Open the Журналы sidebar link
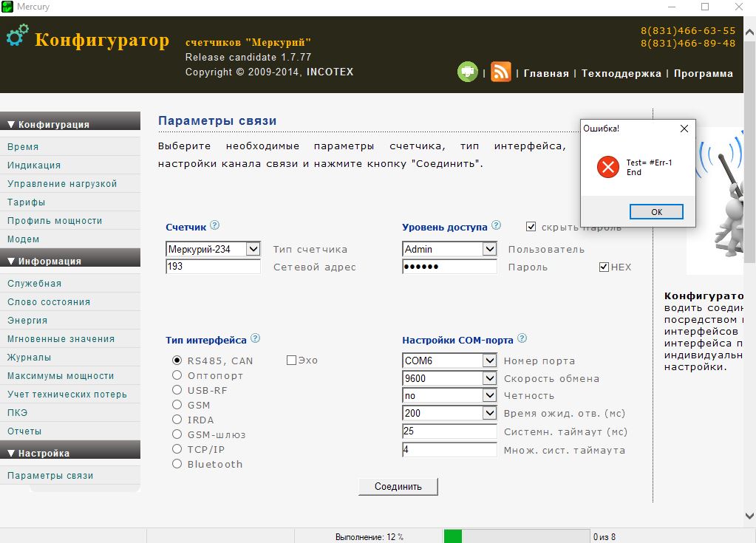The width and height of the screenshot is (756, 543). pyautogui.click(x=70, y=357)
